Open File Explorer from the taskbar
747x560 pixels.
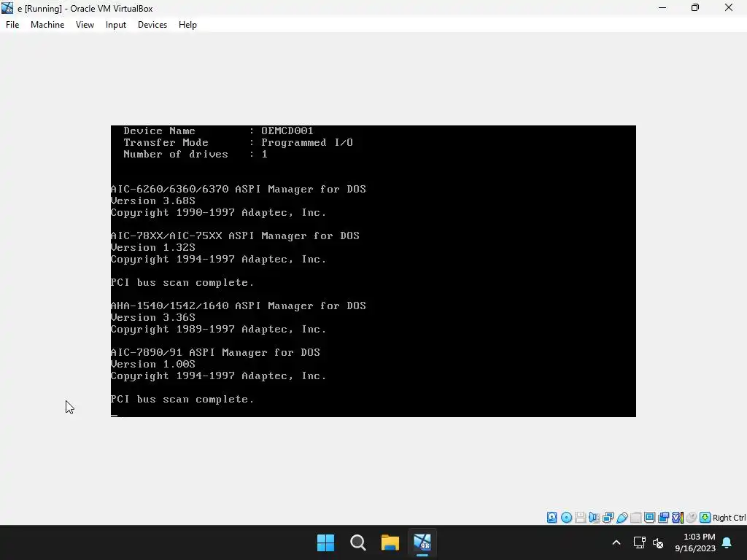tap(390, 542)
